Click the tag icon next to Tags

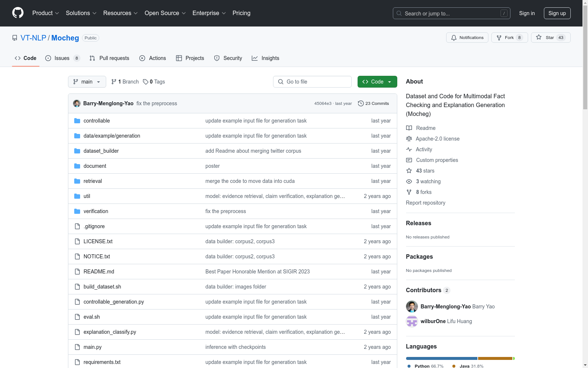pyautogui.click(x=146, y=82)
